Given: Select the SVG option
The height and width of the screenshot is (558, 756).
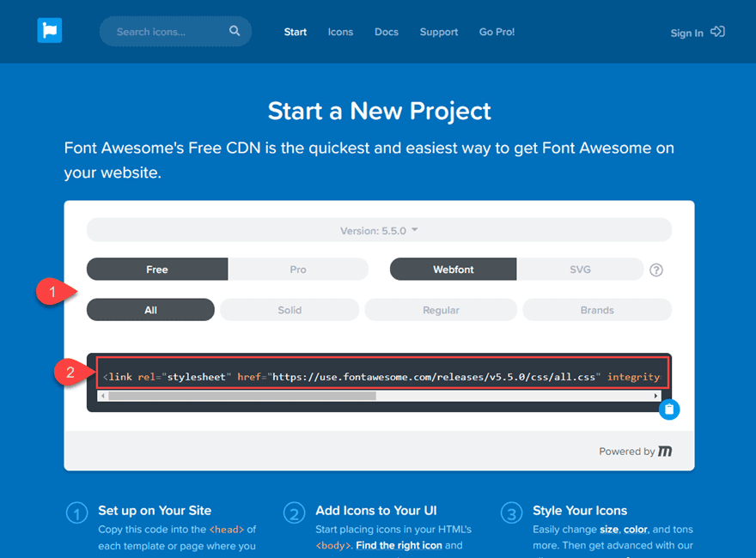Looking at the screenshot, I should point(580,270).
